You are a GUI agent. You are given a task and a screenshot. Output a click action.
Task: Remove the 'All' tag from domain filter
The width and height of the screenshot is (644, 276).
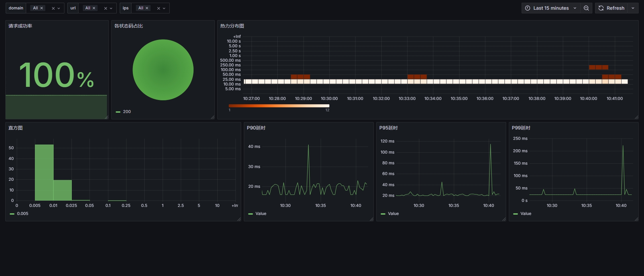click(x=42, y=8)
